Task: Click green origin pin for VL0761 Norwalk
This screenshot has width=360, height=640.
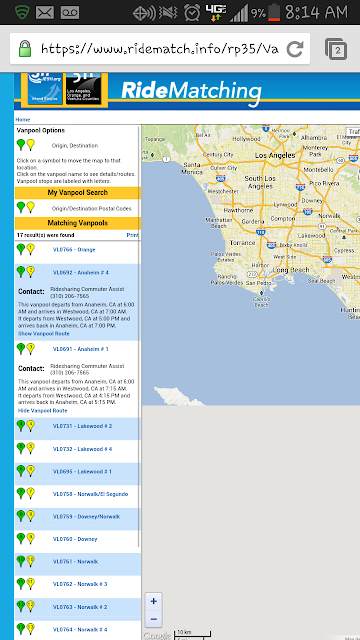Action: tap(21, 561)
